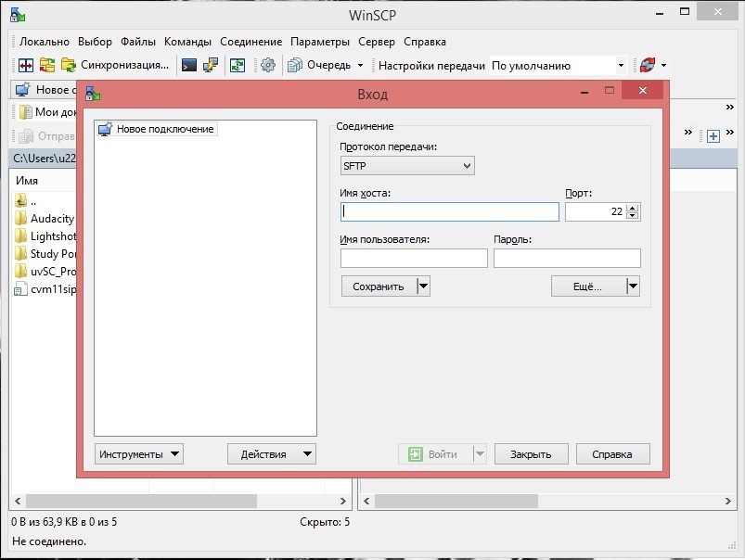Expand the Войти dropdown arrow
Screen dimensions: 745x560
pyautogui.click(x=480, y=454)
